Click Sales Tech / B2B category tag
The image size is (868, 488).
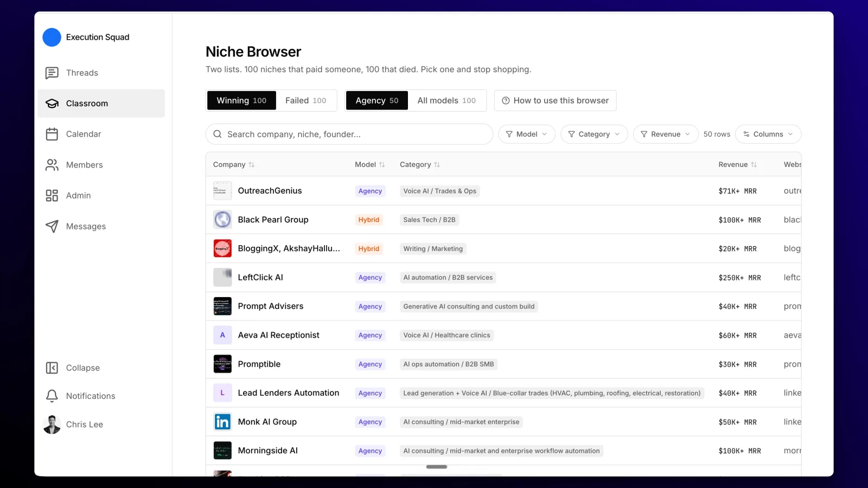point(429,220)
